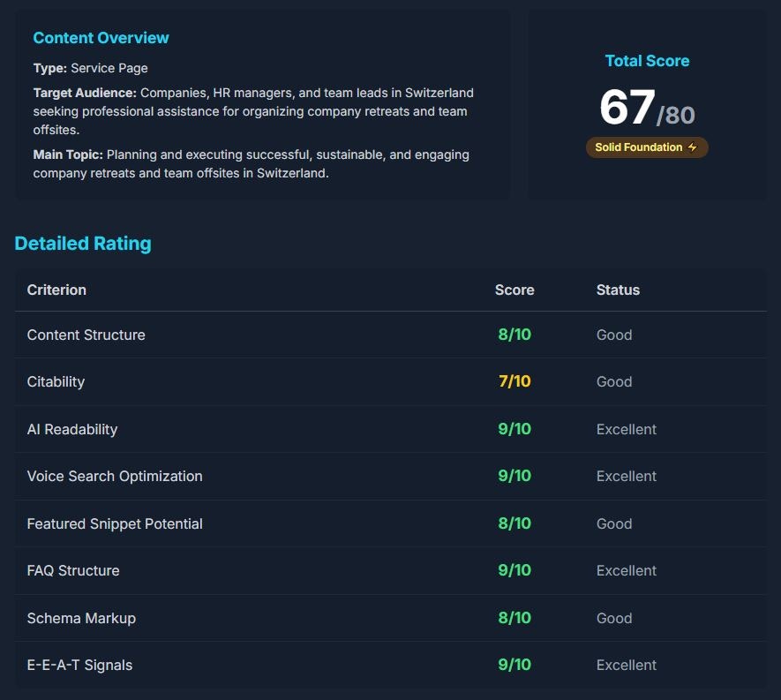Click the FAQ Structure criterion label
Image resolution: width=781 pixels, height=700 pixels.
click(x=73, y=570)
